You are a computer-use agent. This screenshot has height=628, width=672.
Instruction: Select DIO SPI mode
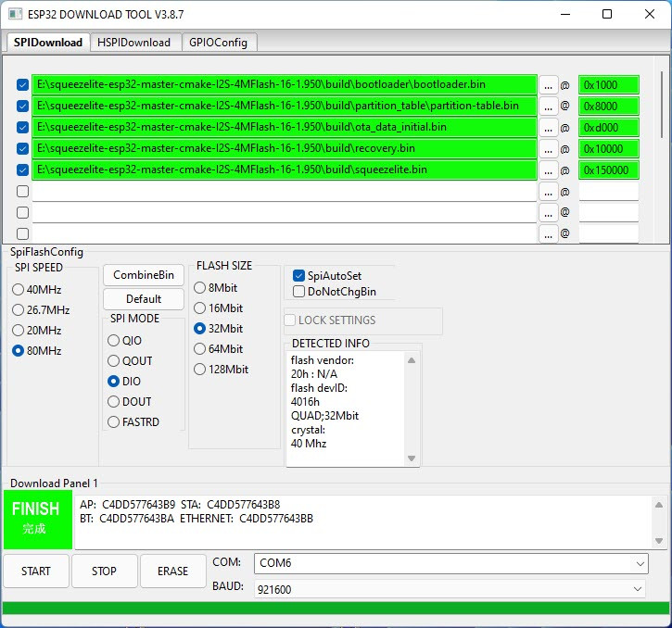(124, 382)
